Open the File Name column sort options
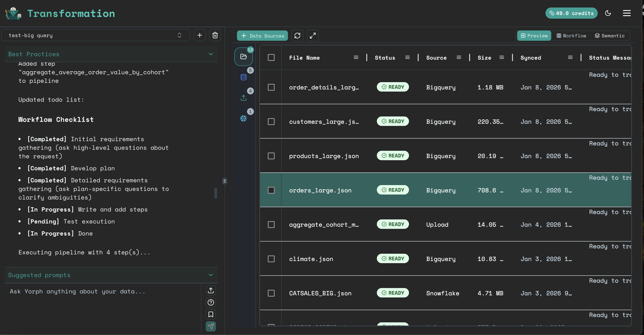The image size is (644, 335). [356, 57]
